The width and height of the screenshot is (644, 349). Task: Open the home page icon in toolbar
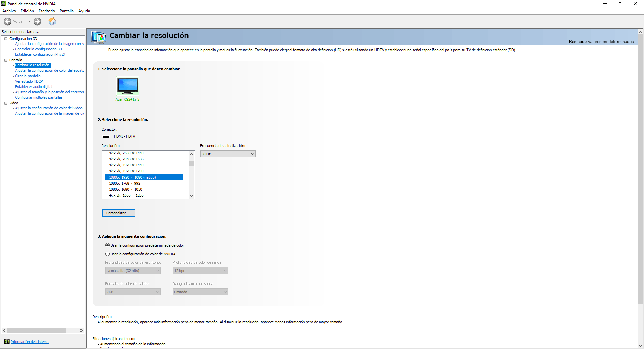(x=52, y=21)
